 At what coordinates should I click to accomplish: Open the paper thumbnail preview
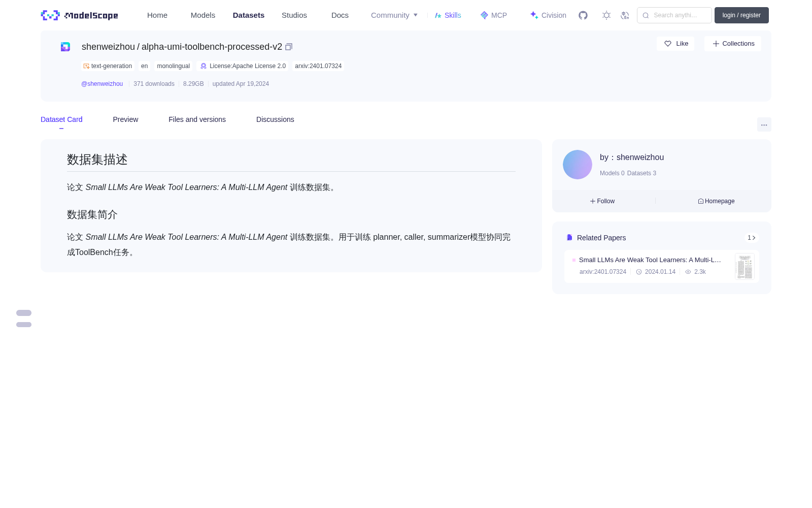(x=745, y=266)
